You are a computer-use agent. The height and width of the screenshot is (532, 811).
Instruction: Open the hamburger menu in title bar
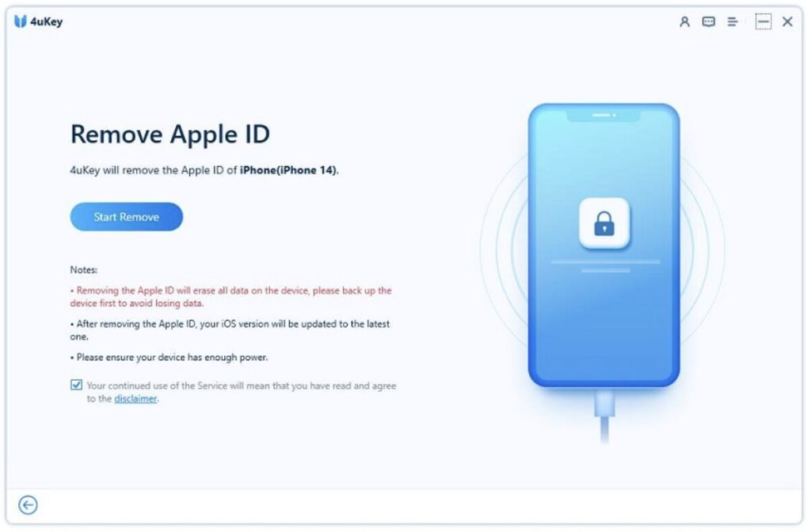point(733,21)
